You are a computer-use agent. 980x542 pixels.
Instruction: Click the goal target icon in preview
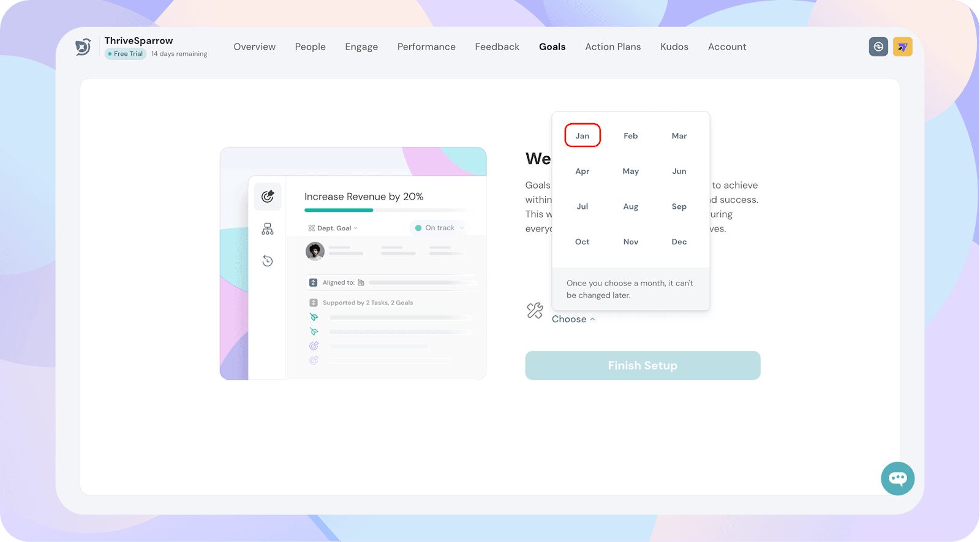268,197
